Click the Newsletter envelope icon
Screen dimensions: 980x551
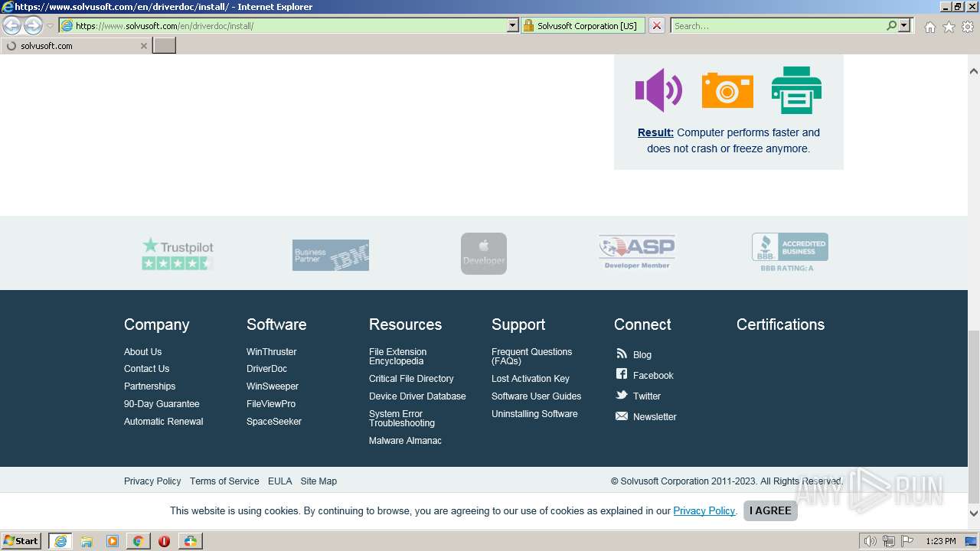(622, 416)
